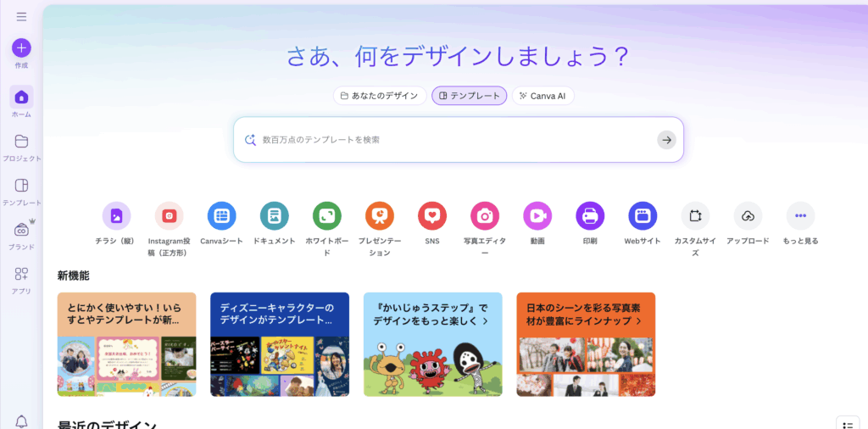Select the Canvaシート icon
Image resolution: width=868 pixels, height=429 pixels.
click(x=221, y=216)
